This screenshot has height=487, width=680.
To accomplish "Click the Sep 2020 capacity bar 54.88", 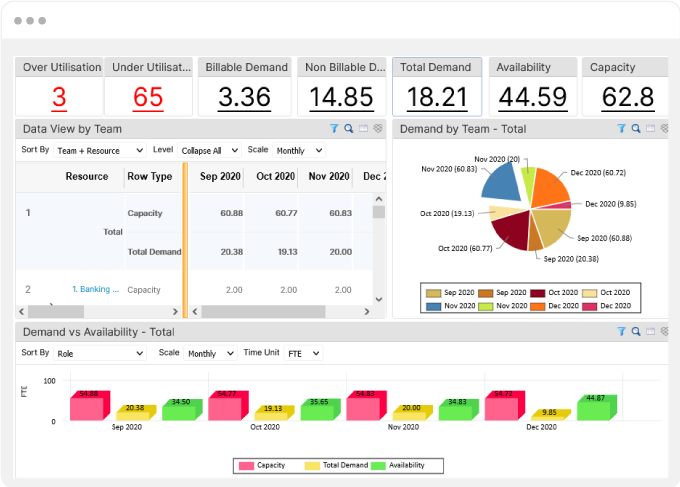I will click(90, 405).
